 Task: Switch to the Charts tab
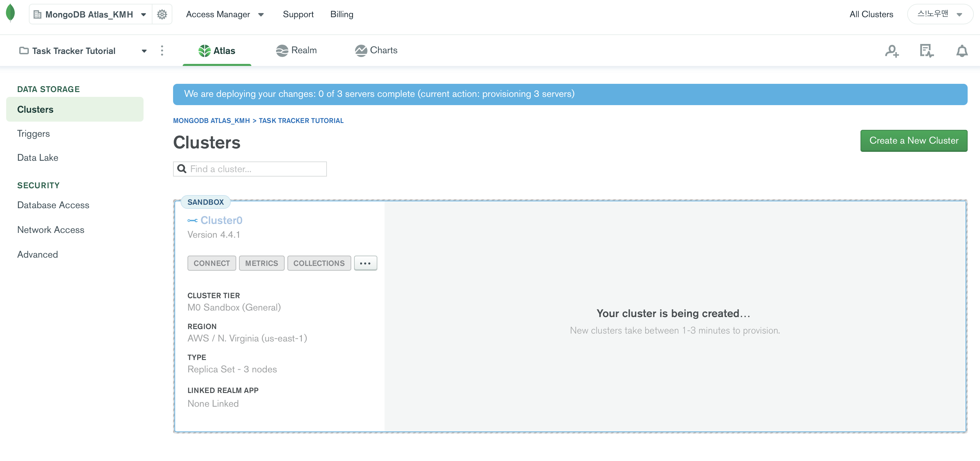click(376, 50)
